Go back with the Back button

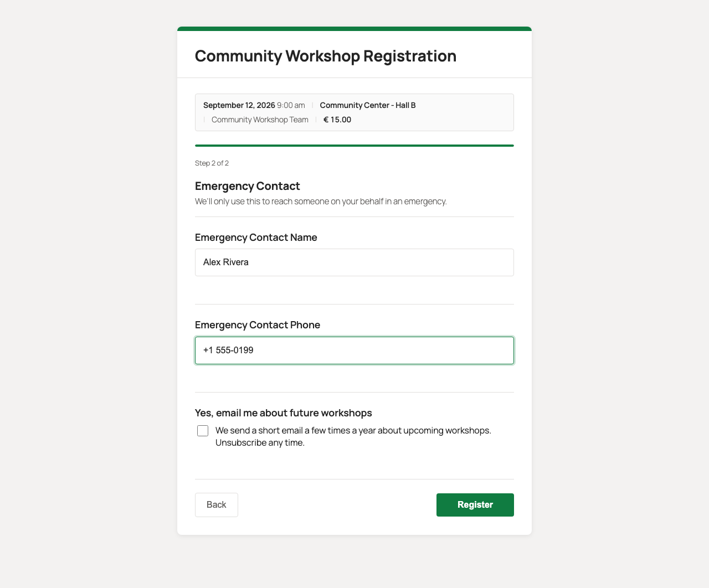[217, 505]
